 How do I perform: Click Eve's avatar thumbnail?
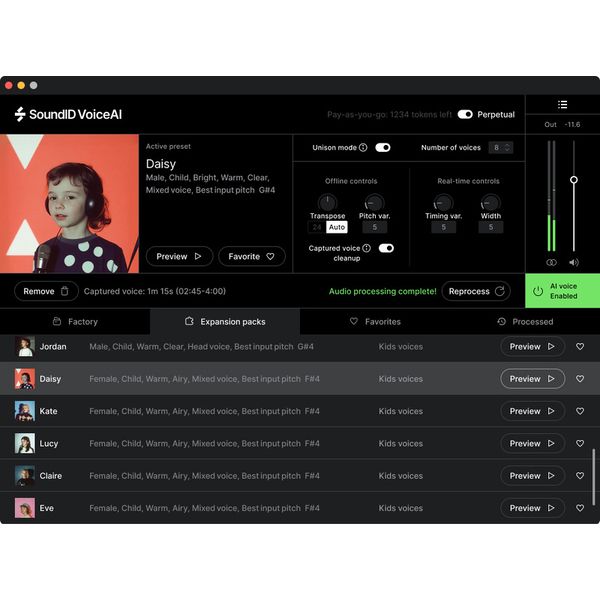pos(25,508)
